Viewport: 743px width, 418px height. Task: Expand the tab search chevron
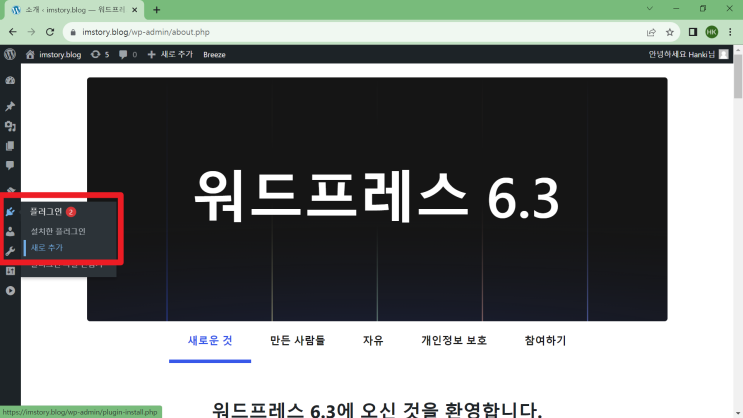coord(650,9)
